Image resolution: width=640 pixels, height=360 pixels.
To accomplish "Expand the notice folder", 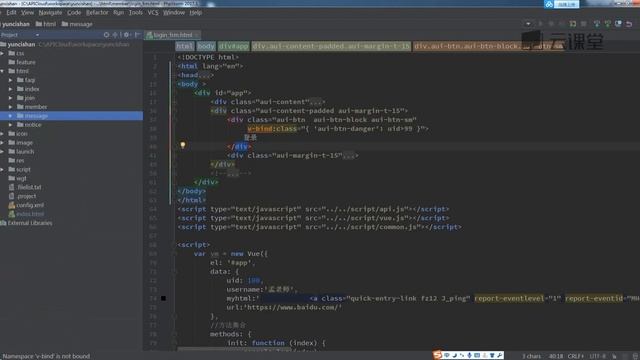I will [x=11, y=125].
